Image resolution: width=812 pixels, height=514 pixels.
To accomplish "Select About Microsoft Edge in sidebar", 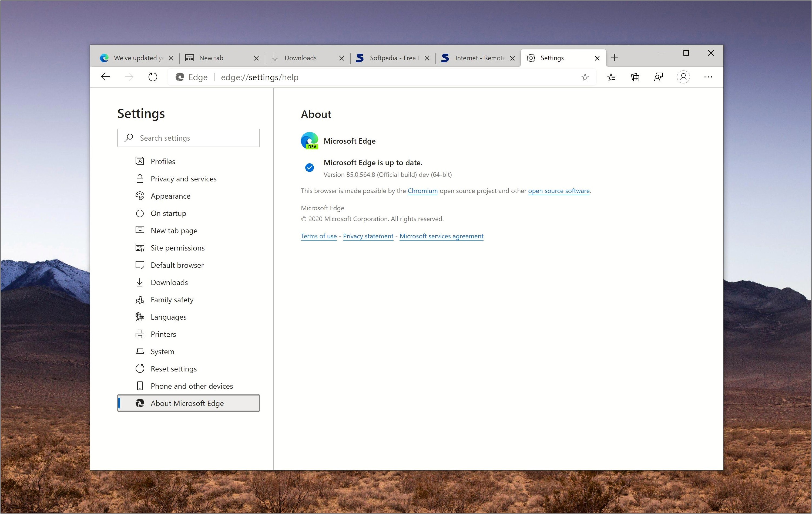I will tap(189, 403).
